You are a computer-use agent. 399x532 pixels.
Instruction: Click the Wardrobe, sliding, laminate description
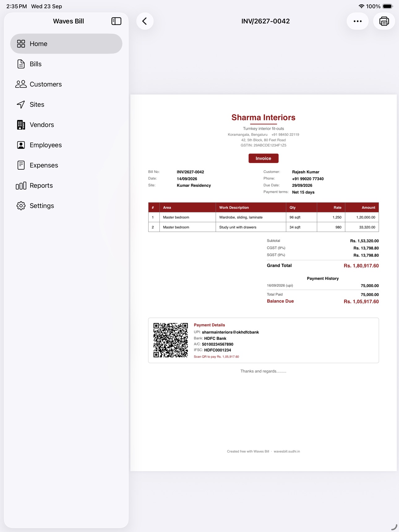pyautogui.click(x=241, y=217)
